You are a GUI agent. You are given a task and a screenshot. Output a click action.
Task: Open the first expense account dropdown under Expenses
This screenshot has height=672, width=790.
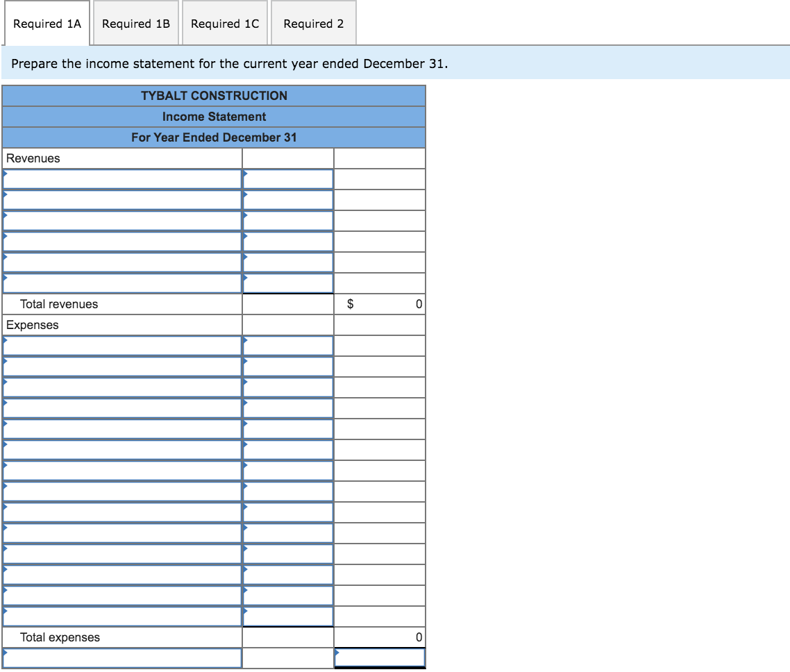122,345
